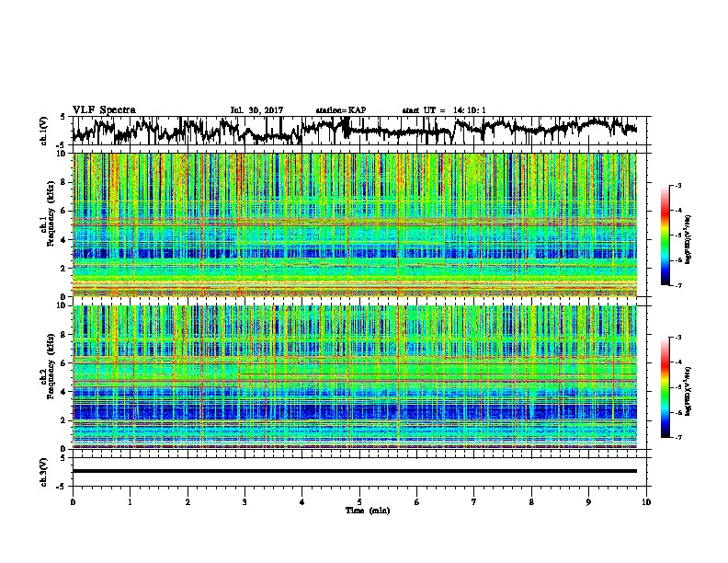Click time axis tick label "3"

(x=245, y=502)
